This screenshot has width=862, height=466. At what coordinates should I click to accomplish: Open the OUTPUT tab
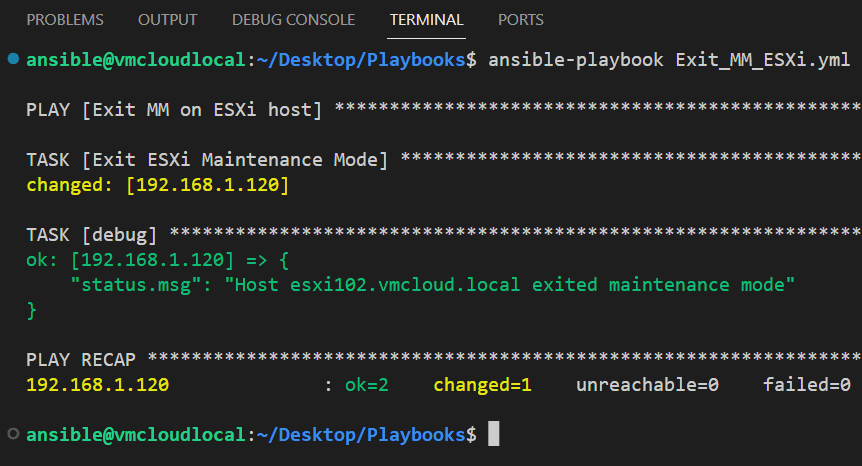[x=167, y=20]
